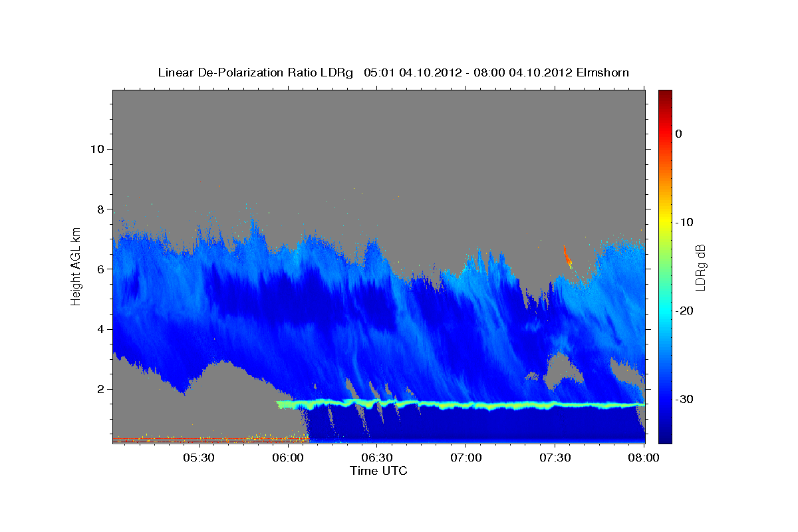Click the 07:30 time tick label
This screenshot has width=798, height=532.
click(555, 458)
